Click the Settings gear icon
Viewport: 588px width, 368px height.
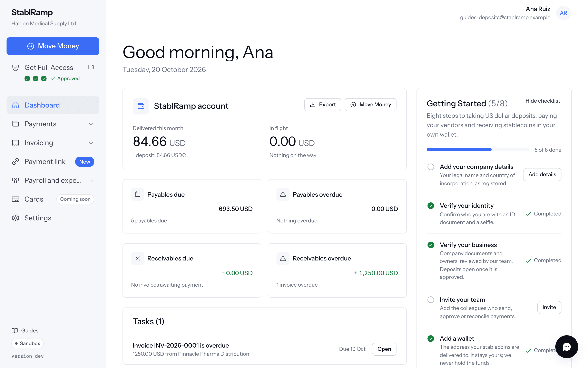pos(16,218)
